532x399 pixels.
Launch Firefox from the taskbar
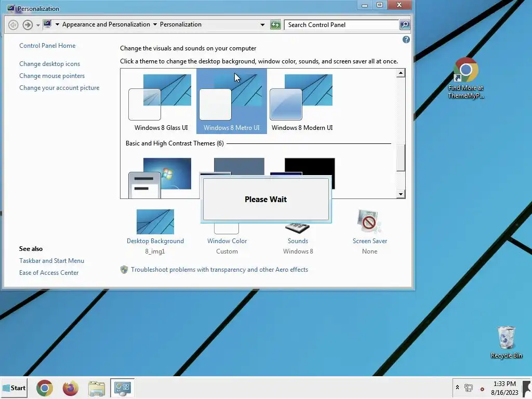coord(71,388)
